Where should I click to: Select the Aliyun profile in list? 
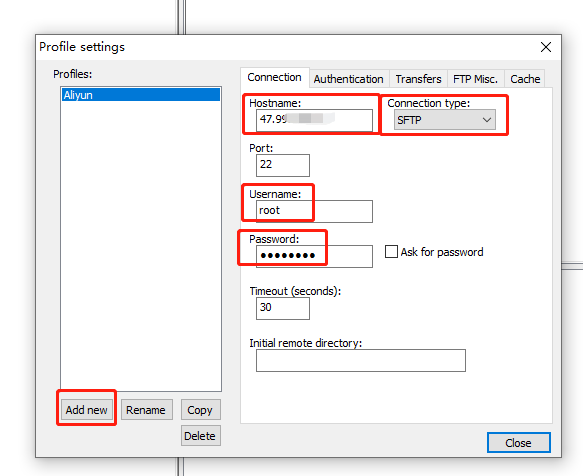coord(141,95)
